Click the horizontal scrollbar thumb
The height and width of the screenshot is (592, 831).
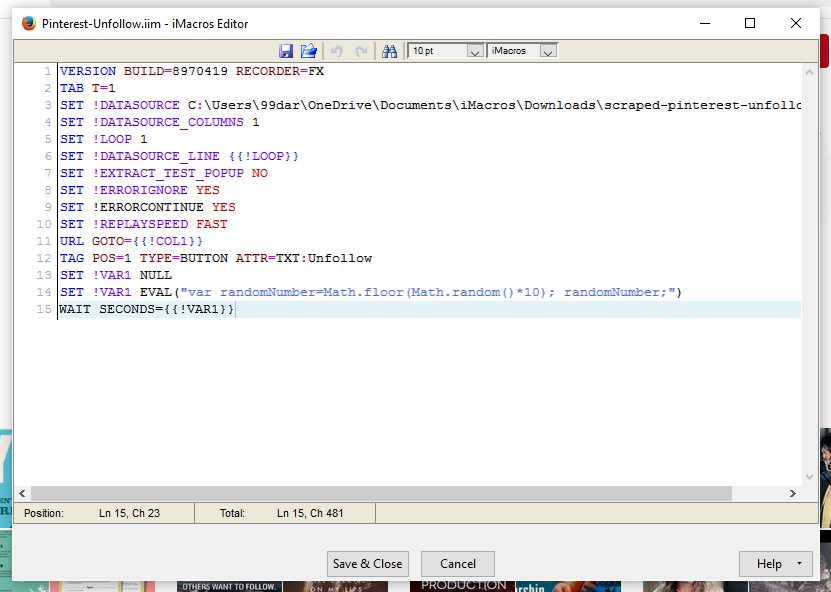[x=381, y=493]
